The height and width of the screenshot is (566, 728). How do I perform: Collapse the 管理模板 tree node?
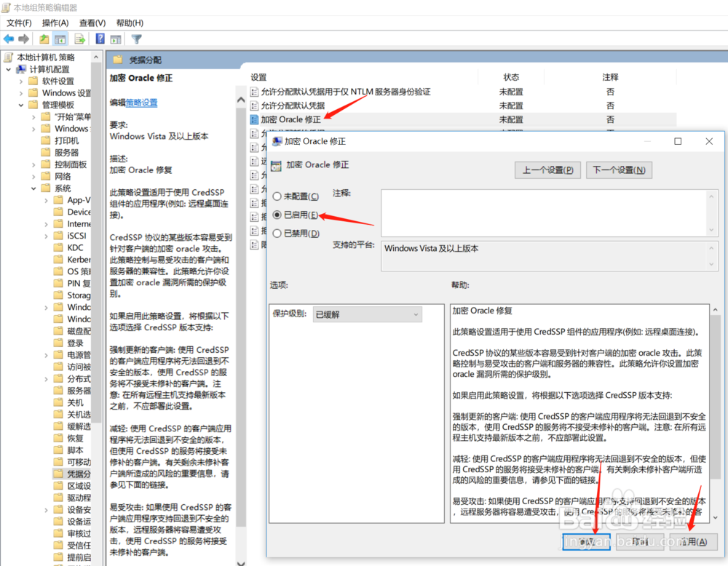21,105
